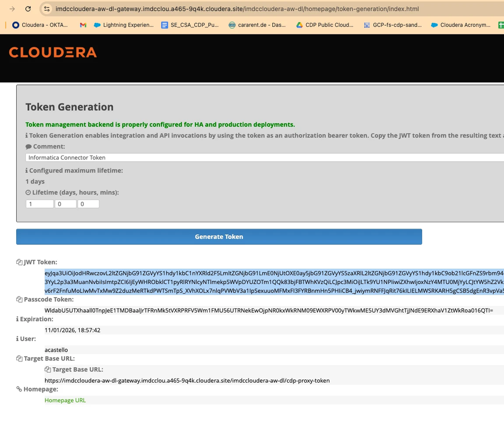Click the lifetime hours input field
This screenshot has height=430, width=504.
(x=66, y=204)
